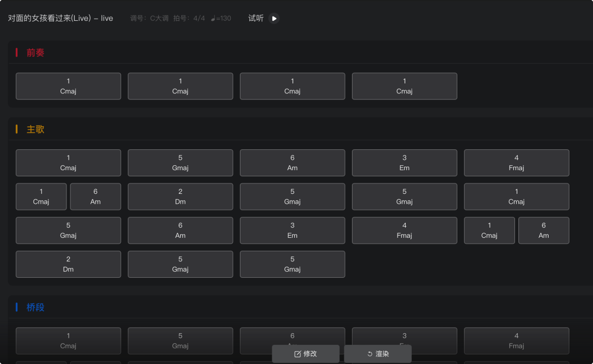Select the 5 Gmaj chord in 桥段
Viewport: 593px width, 364px height.
(181, 341)
